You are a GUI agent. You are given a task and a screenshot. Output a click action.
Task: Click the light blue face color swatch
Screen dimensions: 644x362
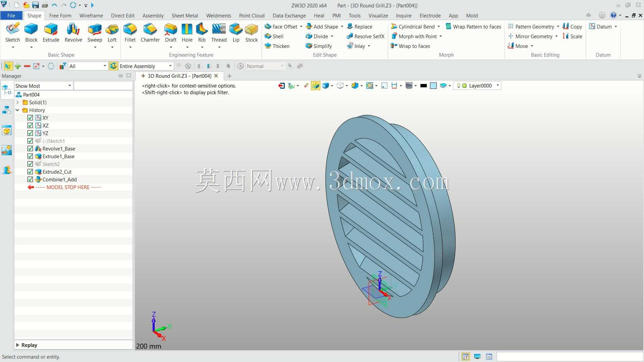[433, 86]
